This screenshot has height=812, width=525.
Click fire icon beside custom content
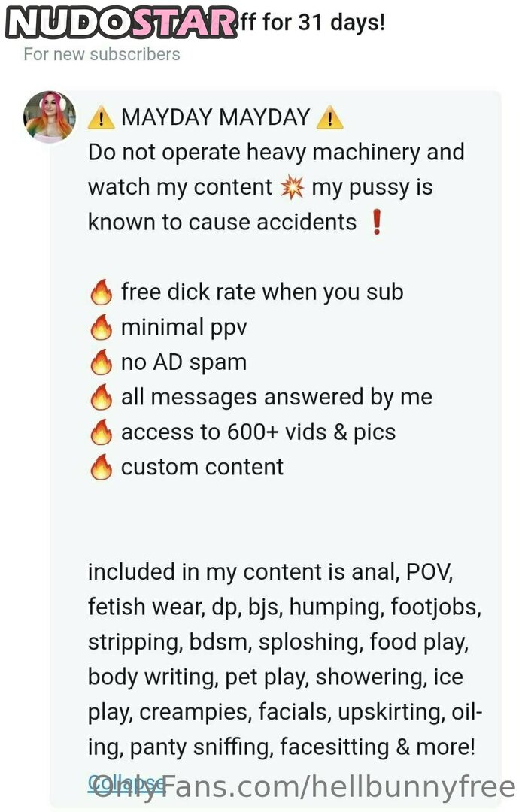tap(101, 468)
